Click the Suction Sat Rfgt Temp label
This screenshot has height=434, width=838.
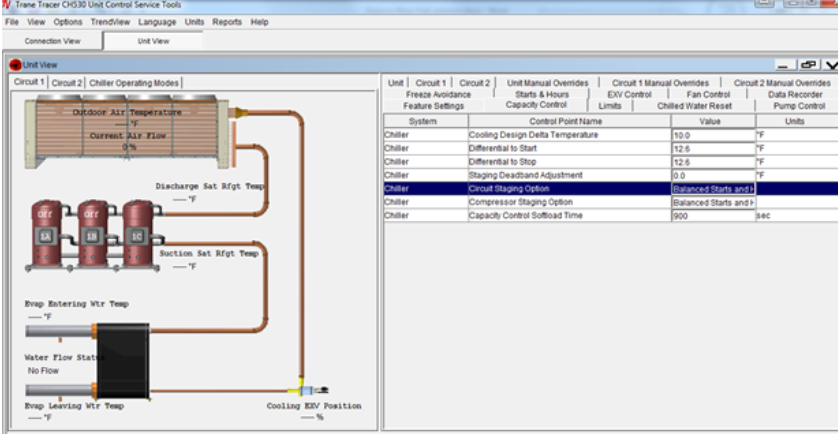[208, 253]
